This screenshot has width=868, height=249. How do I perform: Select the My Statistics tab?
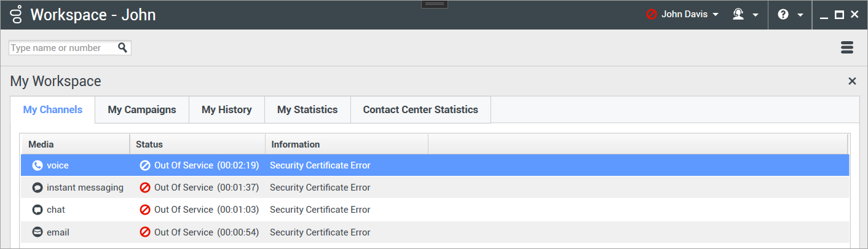tap(307, 110)
